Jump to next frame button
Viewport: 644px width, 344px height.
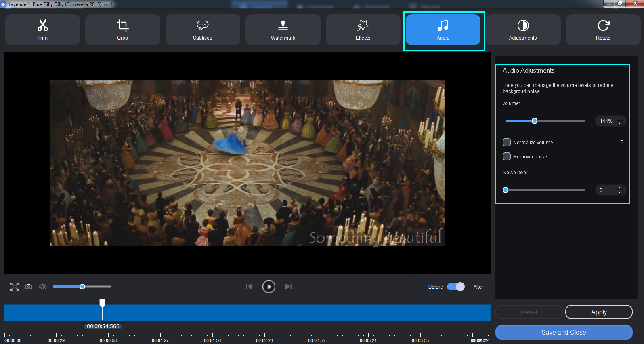pos(289,287)
